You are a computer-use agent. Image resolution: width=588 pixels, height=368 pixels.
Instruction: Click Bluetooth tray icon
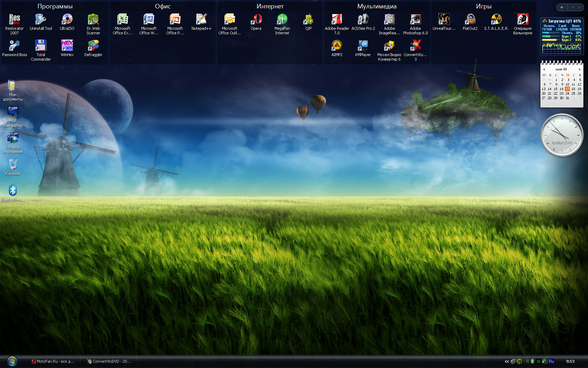coord(532,361)
